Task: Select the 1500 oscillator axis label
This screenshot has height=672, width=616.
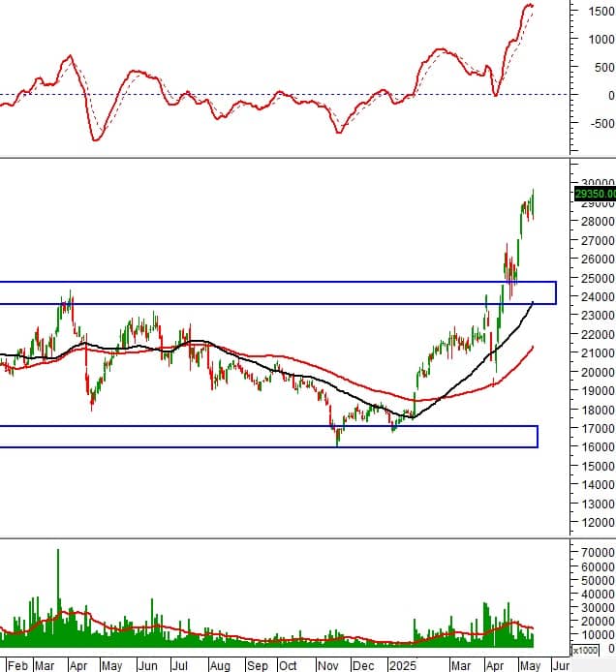Action: point(601,12)
